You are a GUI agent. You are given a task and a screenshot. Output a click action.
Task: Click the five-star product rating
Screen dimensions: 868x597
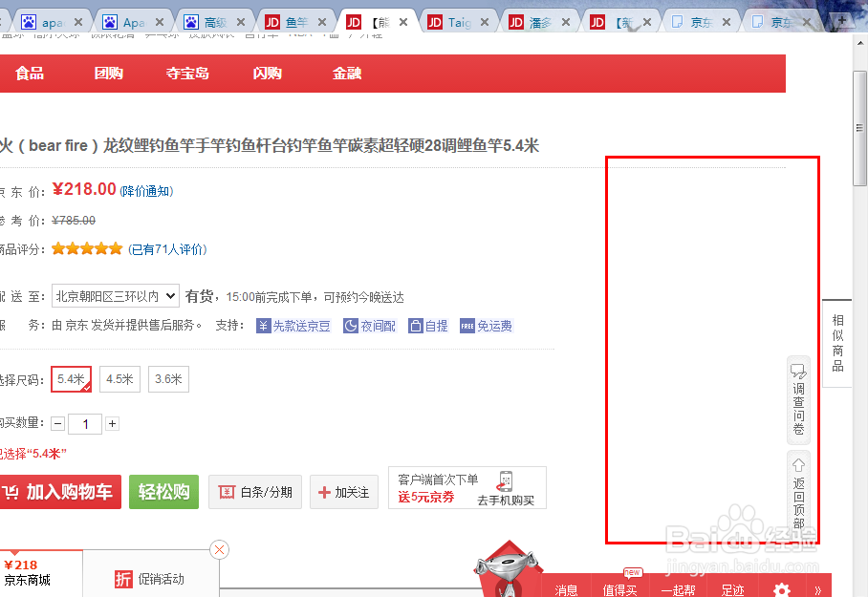(87, 249)
